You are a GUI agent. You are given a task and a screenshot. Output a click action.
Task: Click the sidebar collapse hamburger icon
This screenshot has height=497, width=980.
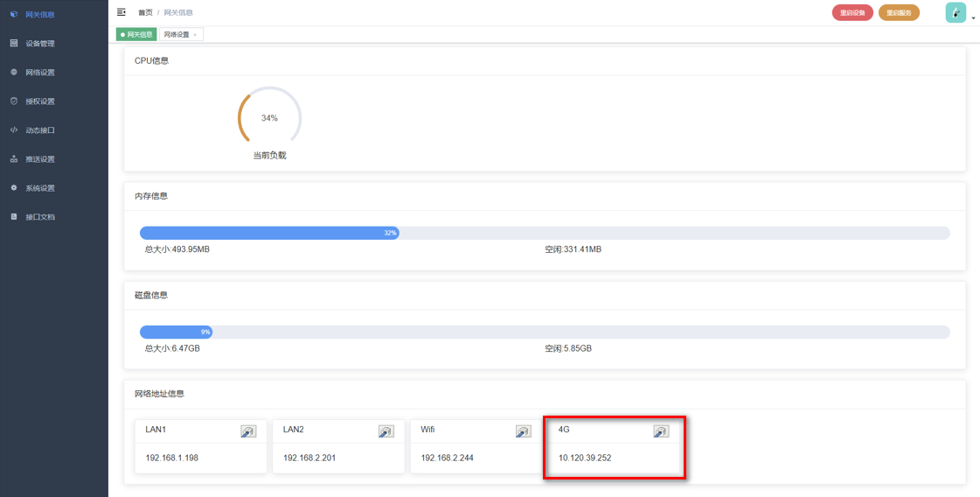click(121, 12)
